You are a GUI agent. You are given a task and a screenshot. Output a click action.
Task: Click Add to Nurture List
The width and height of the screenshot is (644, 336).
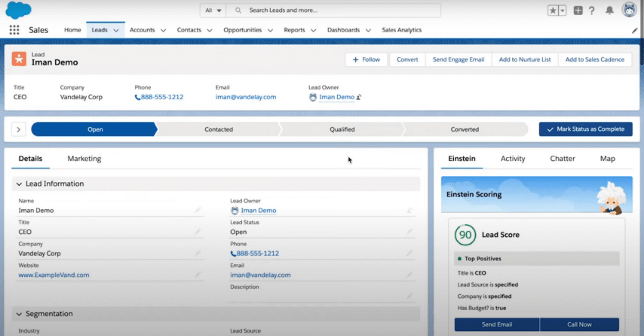[x=525, y=60]
